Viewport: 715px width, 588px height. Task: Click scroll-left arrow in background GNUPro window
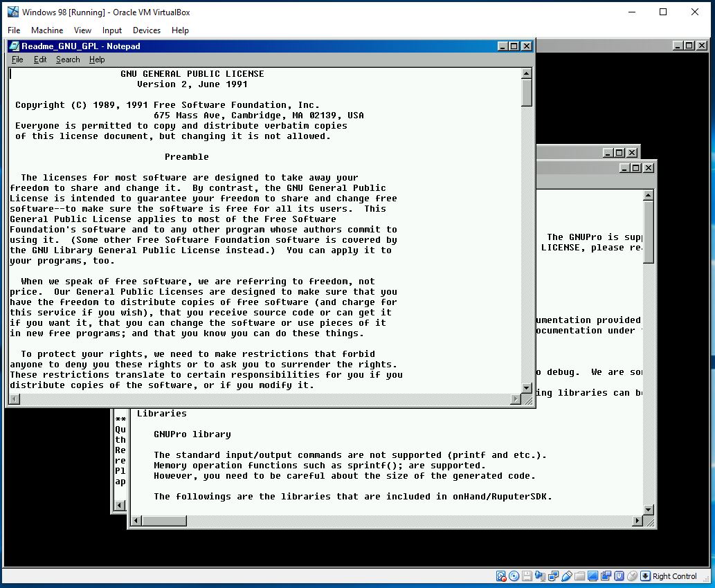click(x=136, y=520)
